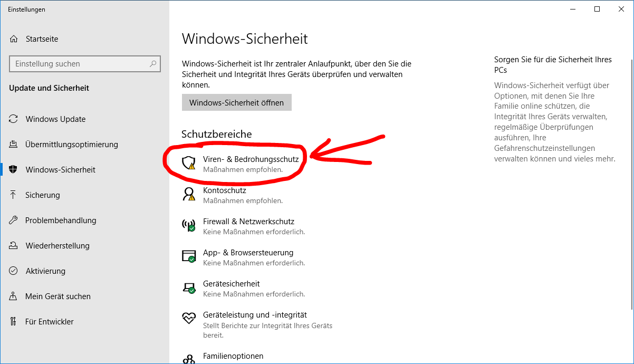The height and width of the screenshot is (364, 634).
Task: Click the Viren- & Bedrohungsschutz shield warning icon
Action: [x=189, y=163]
